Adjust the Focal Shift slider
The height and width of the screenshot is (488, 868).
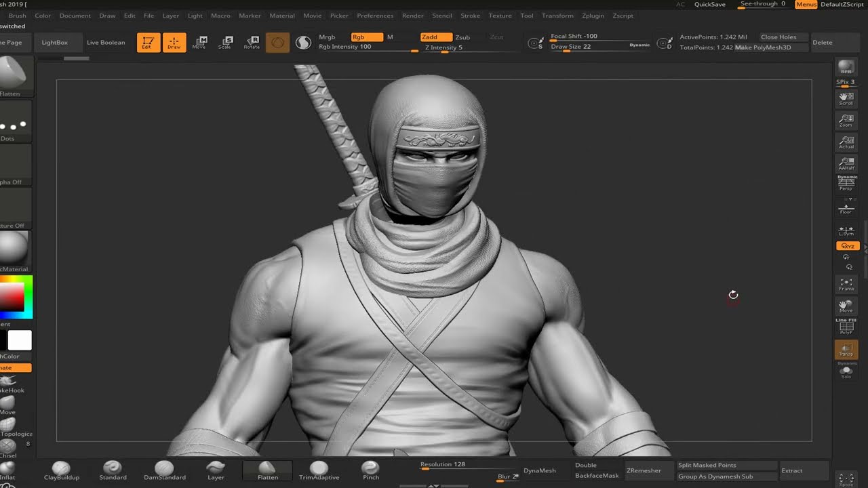(x=599, y=37)
